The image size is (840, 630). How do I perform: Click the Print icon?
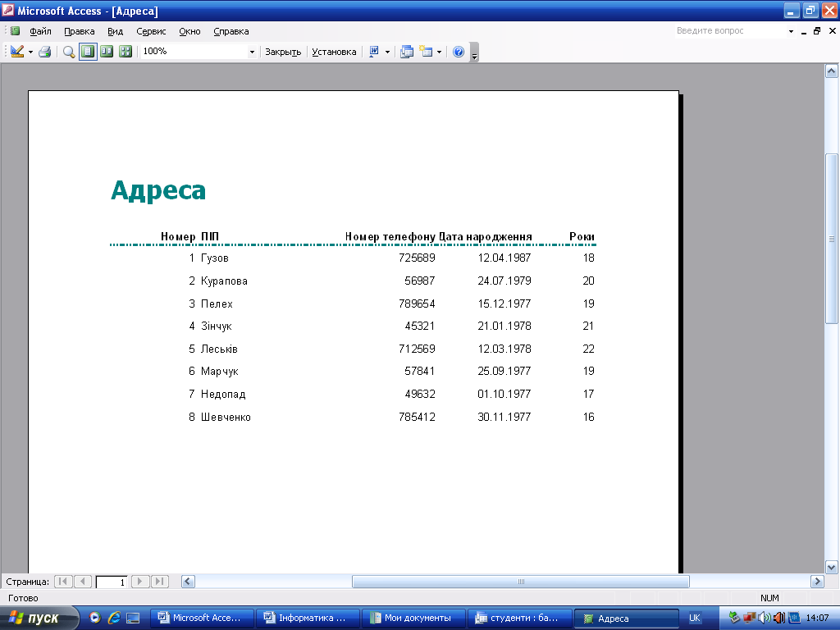[45, 52]
